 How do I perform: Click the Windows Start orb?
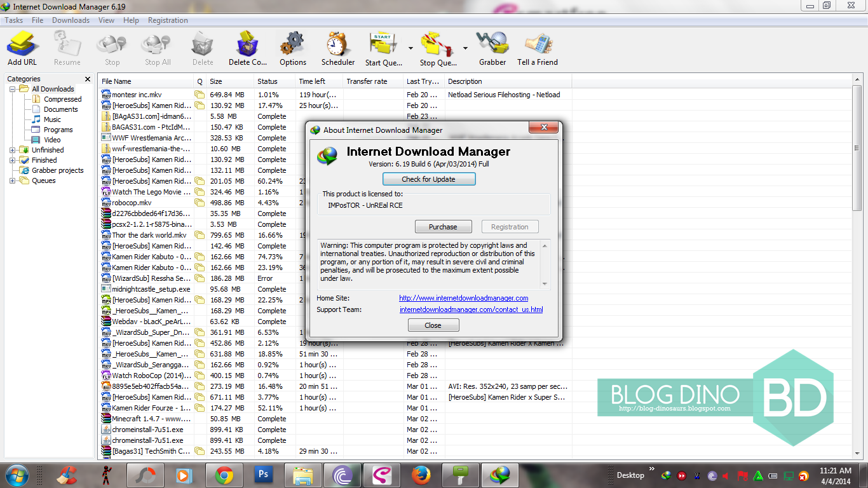click(17, 475)
